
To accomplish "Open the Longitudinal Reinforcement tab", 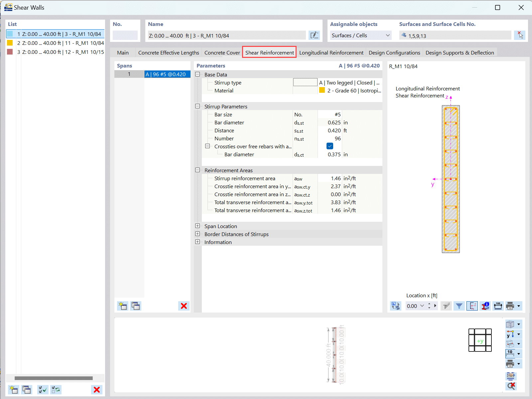I will point(331,53).
